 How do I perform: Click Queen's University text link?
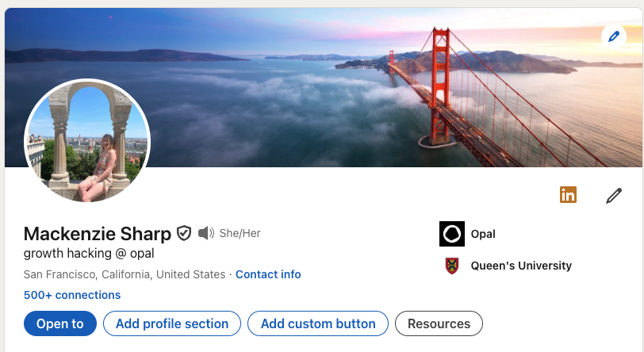click(x=521, y=266)
